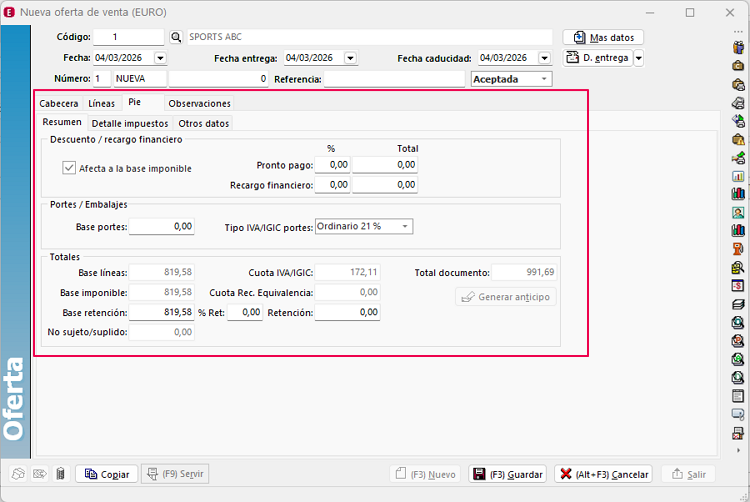Click the (Alt+F3) Cancelar button
Screen dimensions: 750x502
[x=604, y=474]
